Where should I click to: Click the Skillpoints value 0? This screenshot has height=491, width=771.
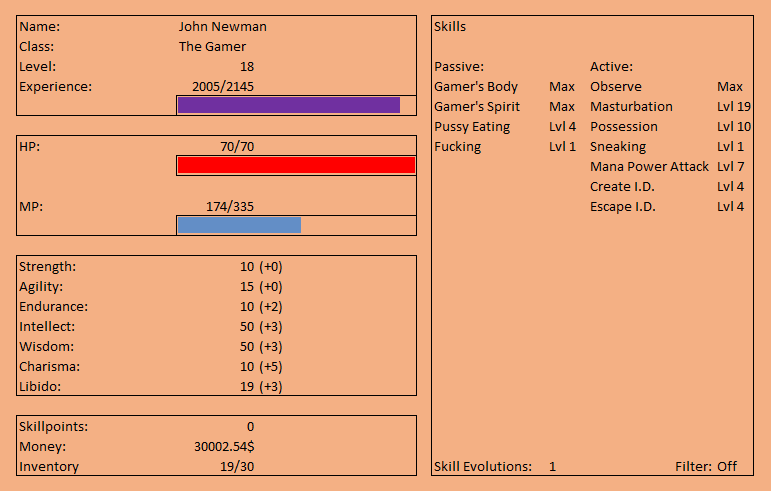251,427
